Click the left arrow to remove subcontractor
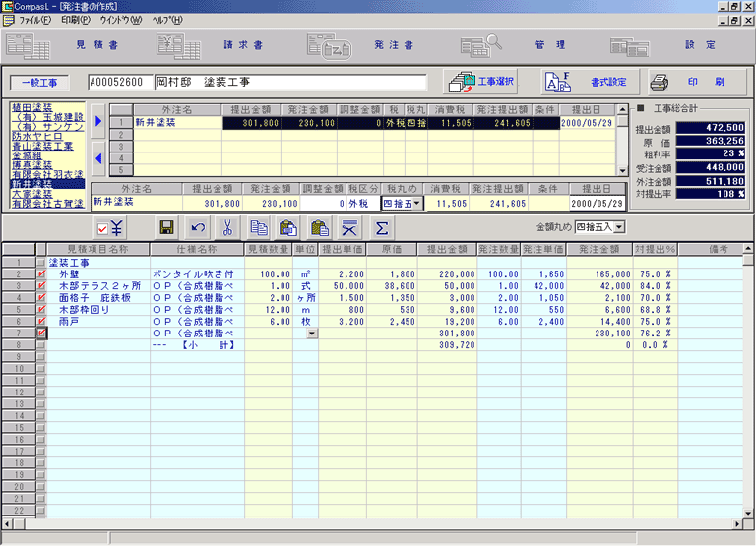This screenshot has width=756, height=546. click(98, 158)
